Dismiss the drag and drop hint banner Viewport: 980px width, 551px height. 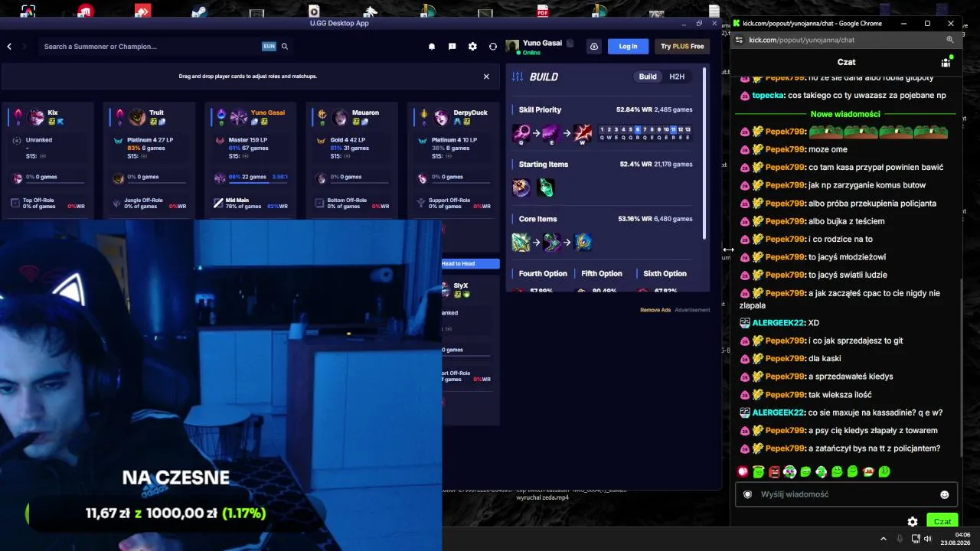(486, 77)
